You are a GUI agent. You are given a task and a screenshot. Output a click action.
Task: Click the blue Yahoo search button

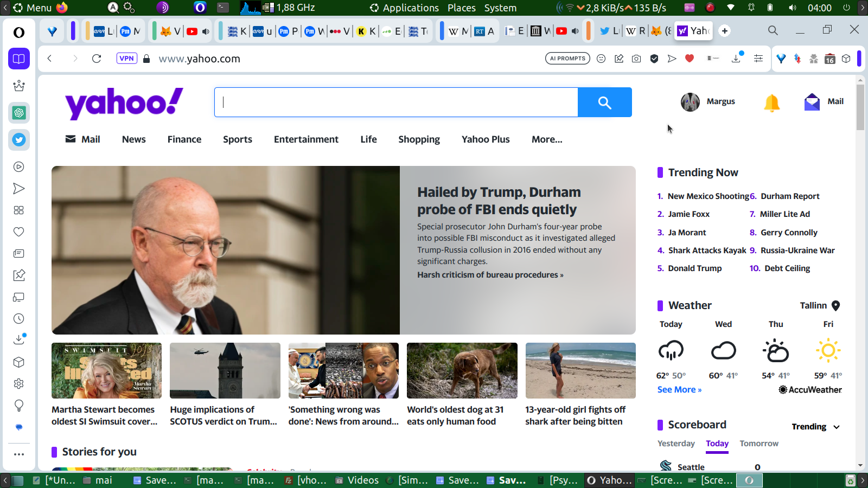coord(604,102)
